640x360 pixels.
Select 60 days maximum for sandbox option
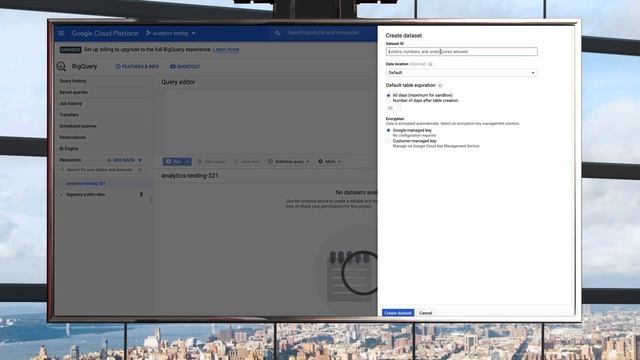(x=388, y=95)
